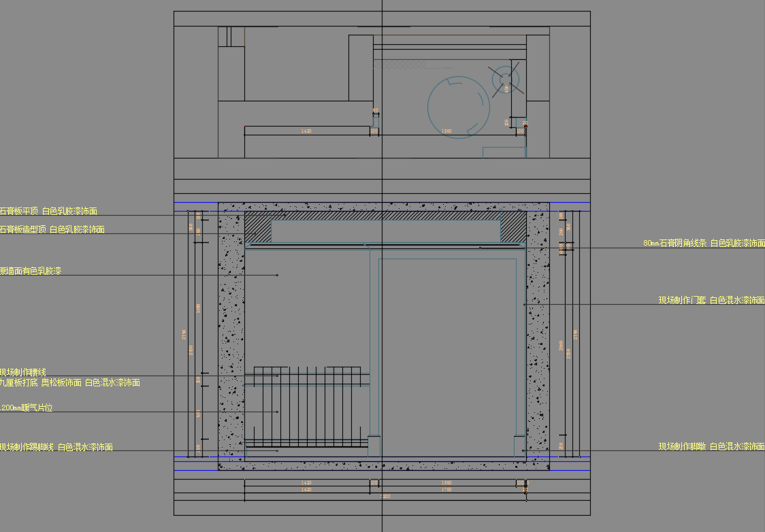Click the 原墙面有色乳胶漆 label
This screenshot has height=532, width=765.
pos(31,271)
